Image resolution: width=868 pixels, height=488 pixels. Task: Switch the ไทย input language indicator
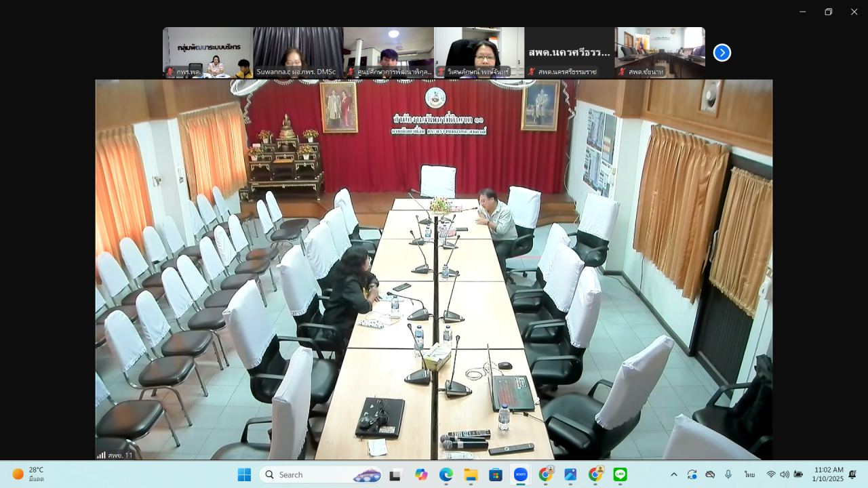tap(749, 474)
